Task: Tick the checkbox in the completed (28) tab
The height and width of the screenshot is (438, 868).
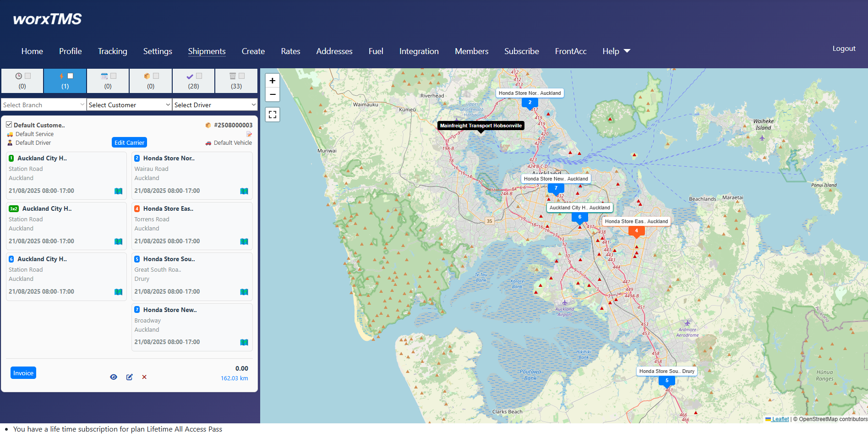Action: 200,76
